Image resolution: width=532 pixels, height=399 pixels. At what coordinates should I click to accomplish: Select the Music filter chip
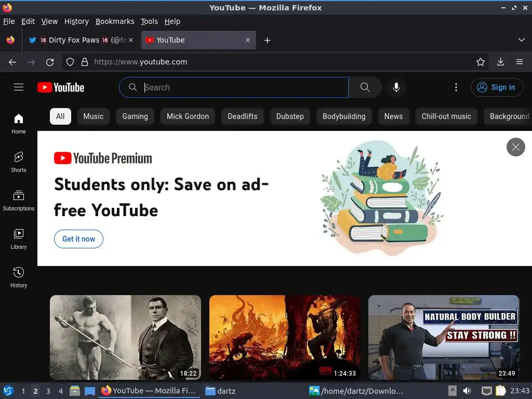click(x=94, y=116)
